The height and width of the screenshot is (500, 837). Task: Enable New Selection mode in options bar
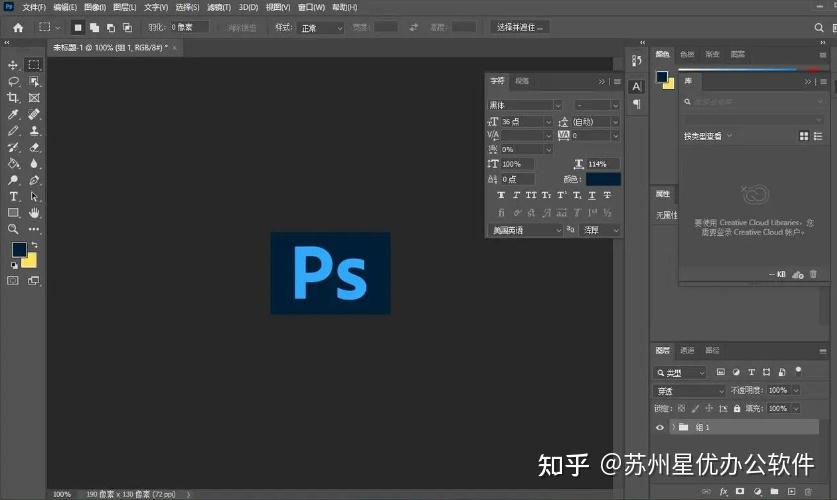(x=78, y=28)
